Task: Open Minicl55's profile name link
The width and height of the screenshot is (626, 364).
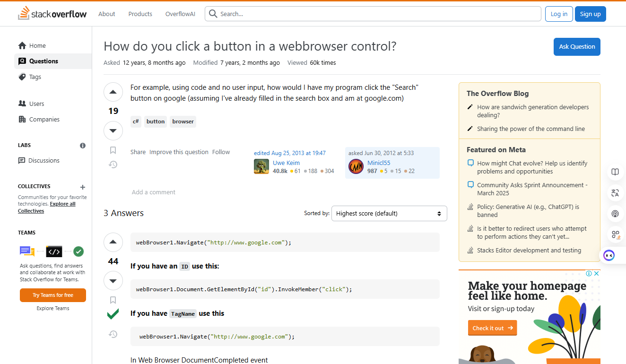Action: (x=379, y=163)
